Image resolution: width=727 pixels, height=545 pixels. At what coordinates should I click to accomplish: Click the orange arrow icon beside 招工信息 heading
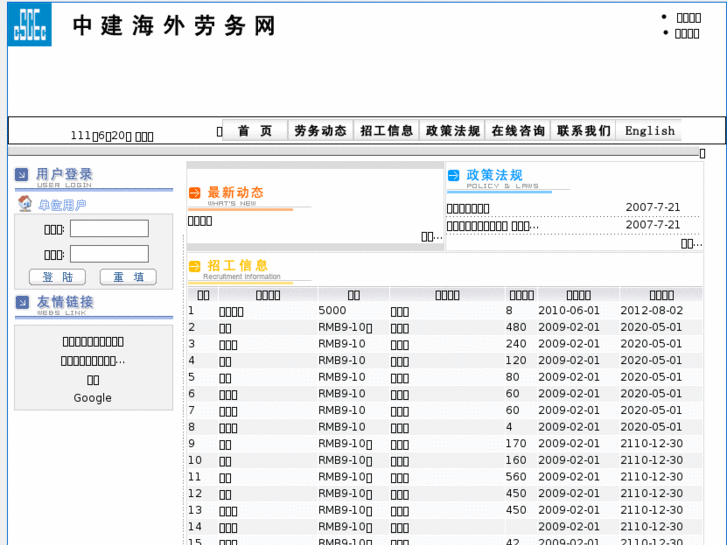195,266
